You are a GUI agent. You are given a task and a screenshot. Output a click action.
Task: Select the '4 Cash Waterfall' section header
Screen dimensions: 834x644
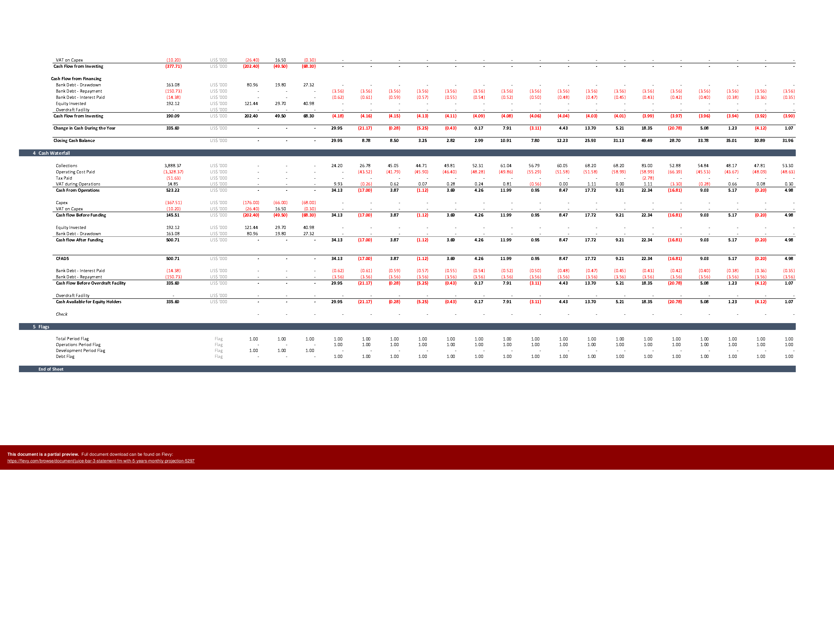point(407,153)
